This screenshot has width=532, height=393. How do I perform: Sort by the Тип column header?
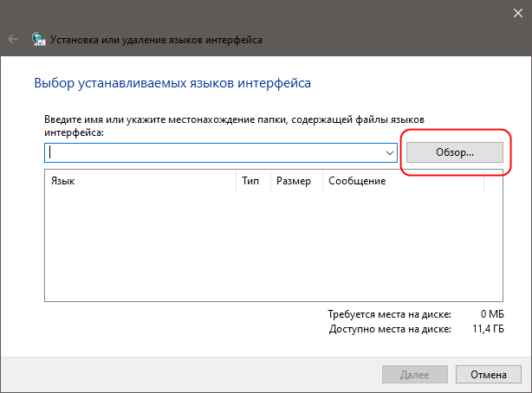tap(254, 181)
